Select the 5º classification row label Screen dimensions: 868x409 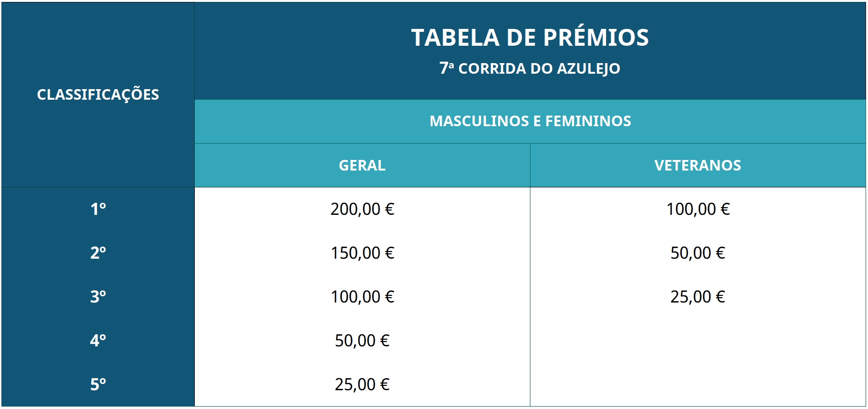[98, 384]
